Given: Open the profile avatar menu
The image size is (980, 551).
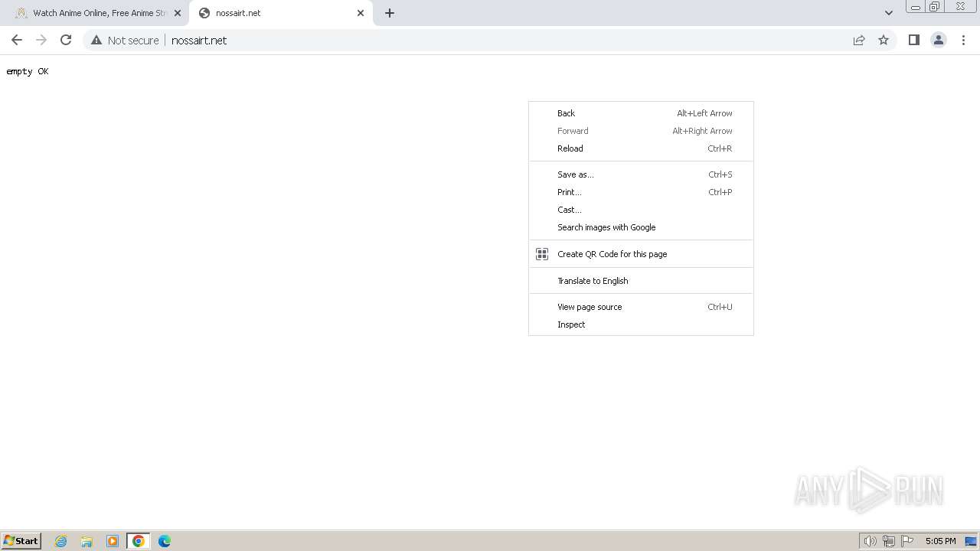Looking at the screenshot, I should click(938, 40).
